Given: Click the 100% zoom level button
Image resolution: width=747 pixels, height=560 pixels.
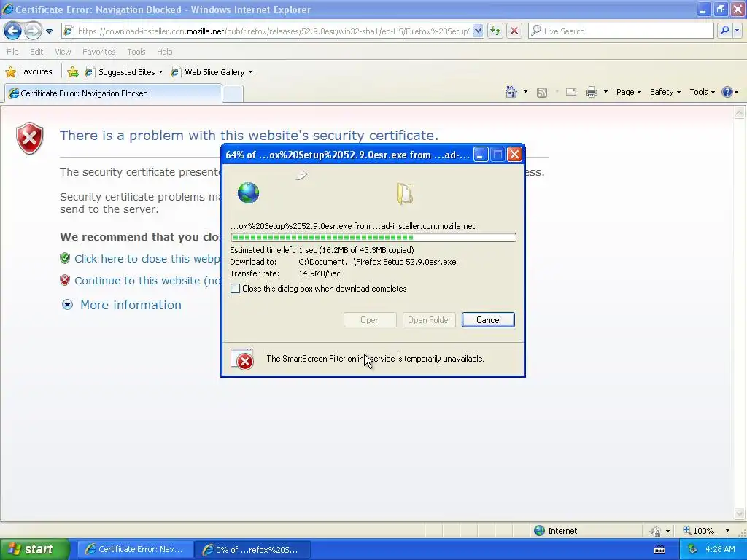Looking at the screenshot, I should coord(698,531).
